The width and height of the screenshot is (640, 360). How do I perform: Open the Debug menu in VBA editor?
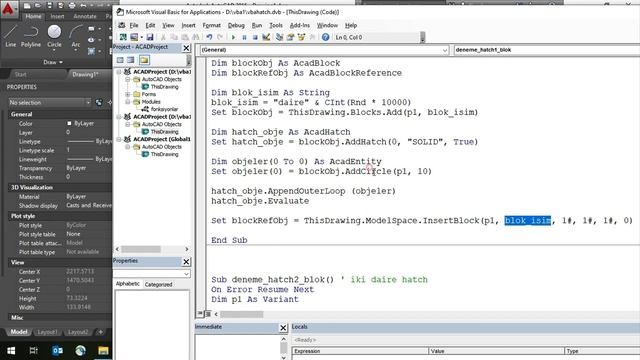pyautogui.click(x=236, y=25)
